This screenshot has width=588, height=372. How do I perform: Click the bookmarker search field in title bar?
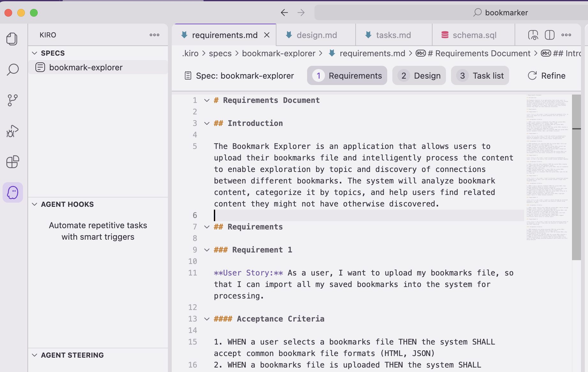[x=451, y=12]
